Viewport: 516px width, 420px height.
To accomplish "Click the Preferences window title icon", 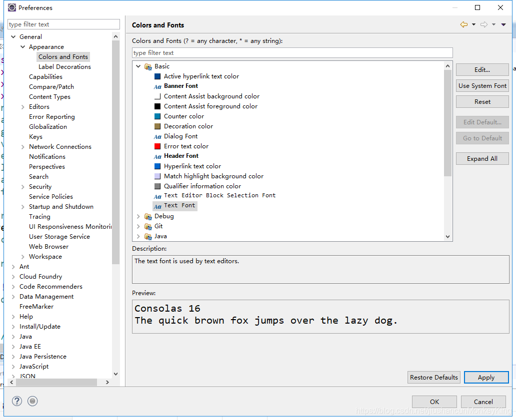I will [x=12, y=7].
